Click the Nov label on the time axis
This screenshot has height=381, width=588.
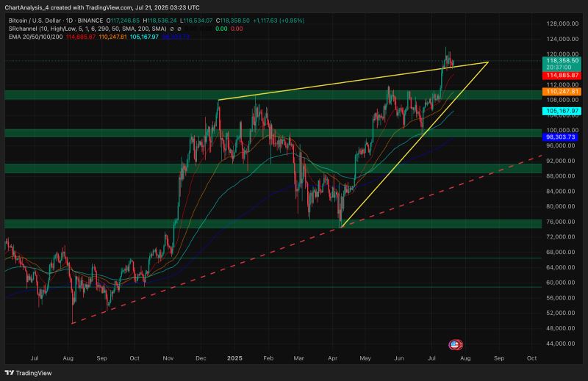168,358
